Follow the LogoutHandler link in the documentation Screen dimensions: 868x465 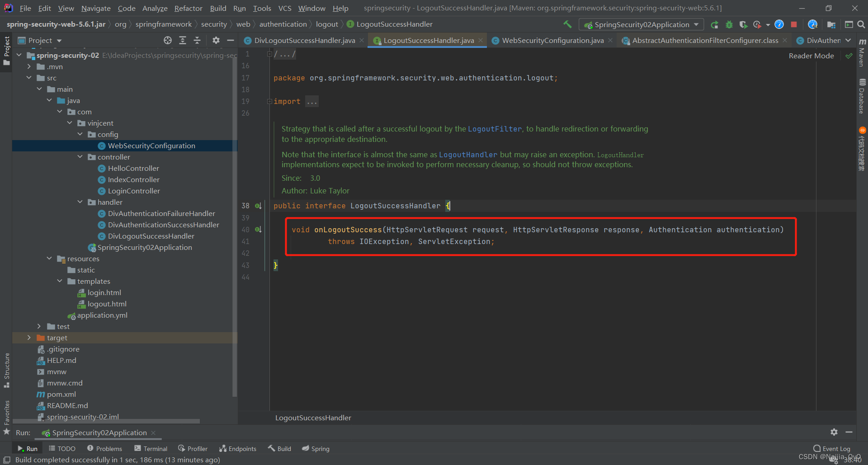coord(468,155)
